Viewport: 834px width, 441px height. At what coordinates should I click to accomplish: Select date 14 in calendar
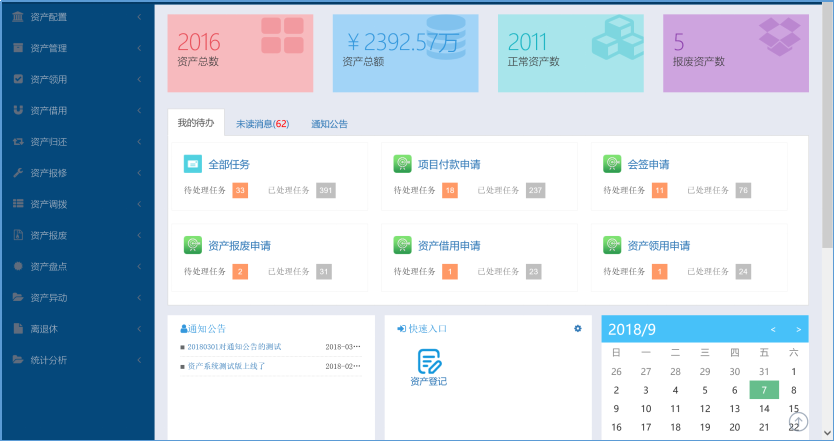(x=764, y=409)
